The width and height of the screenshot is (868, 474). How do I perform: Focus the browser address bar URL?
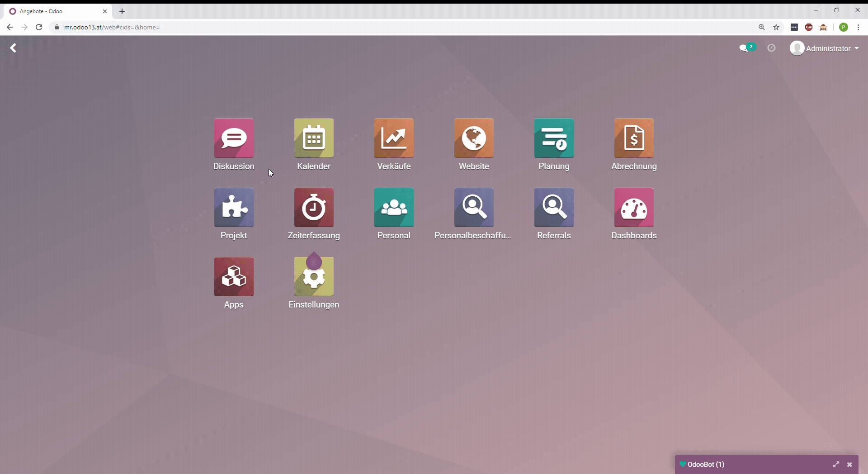(112, 27)
